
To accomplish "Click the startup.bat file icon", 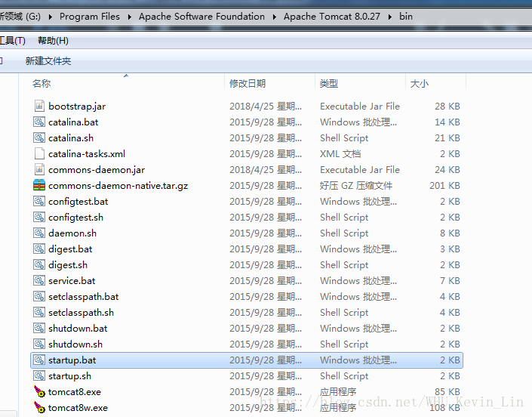I will pos(39,360).
